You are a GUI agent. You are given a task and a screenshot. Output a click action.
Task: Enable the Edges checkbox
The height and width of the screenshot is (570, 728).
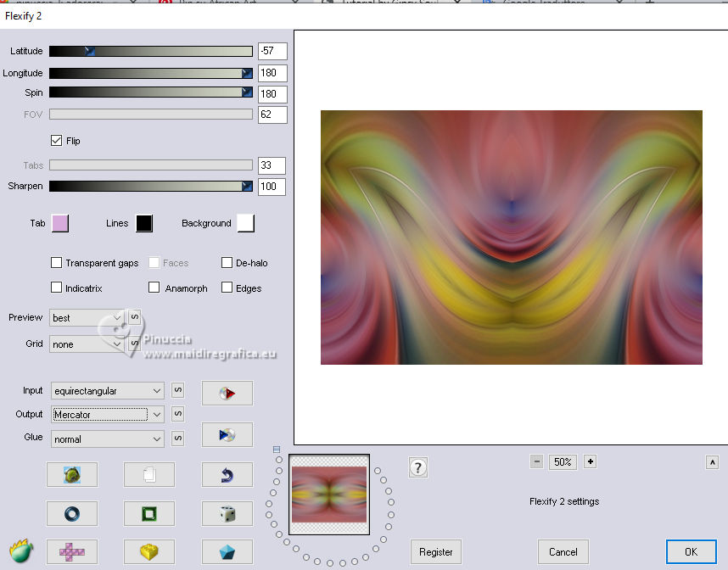227,288
